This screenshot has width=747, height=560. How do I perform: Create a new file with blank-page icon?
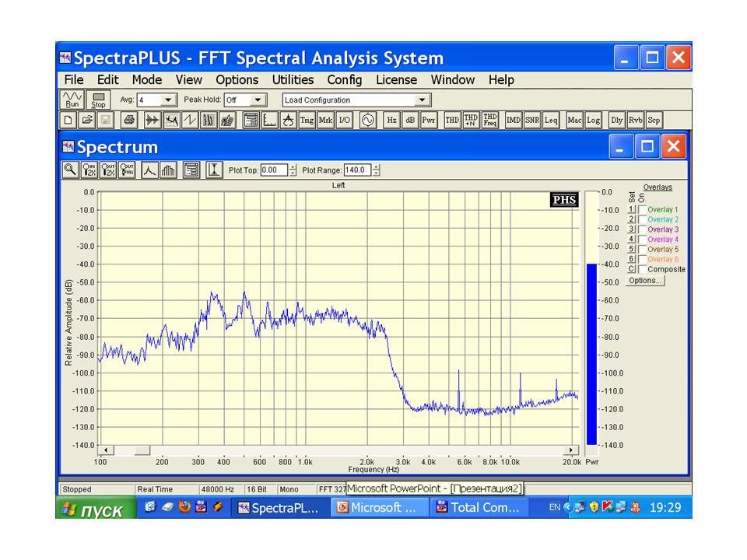68,120
